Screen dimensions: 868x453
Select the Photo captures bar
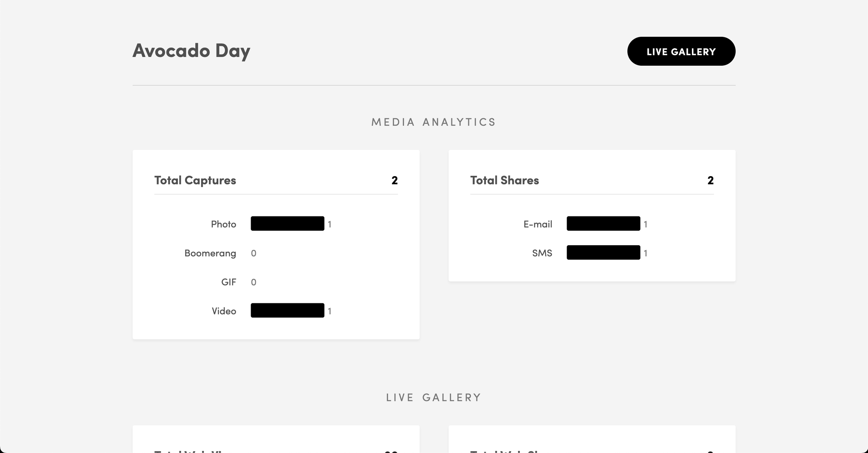pos(287,224)
